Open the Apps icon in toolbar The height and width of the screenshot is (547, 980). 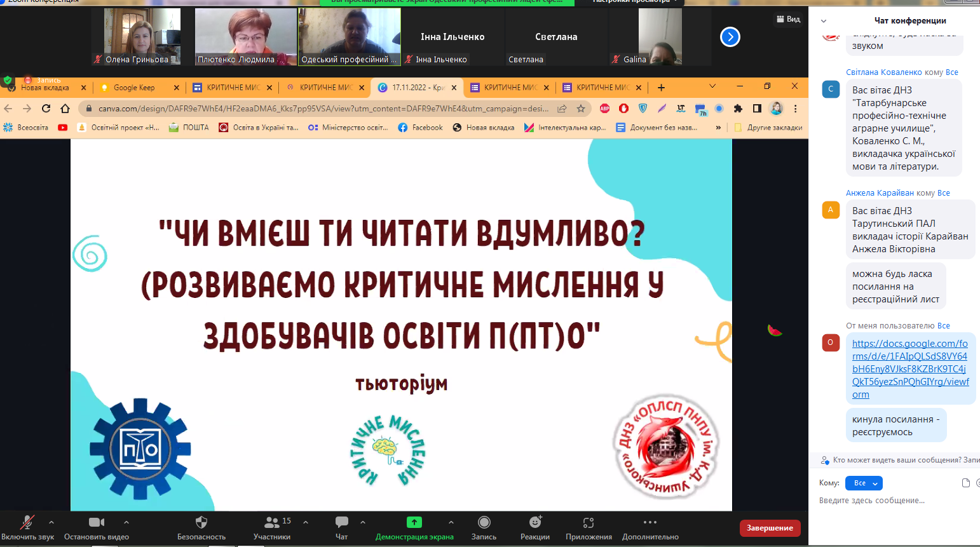[x=589, y=523]
